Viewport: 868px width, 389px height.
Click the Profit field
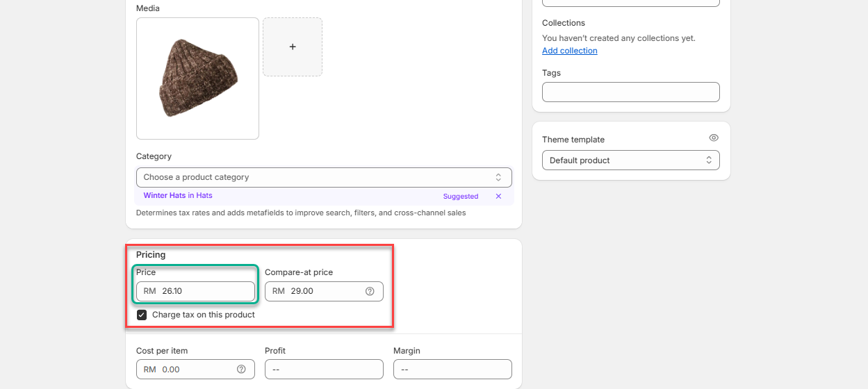click(x=324, y=370)
